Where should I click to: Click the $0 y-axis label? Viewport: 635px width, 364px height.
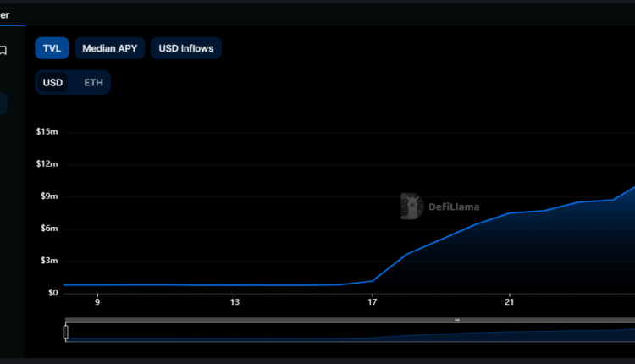coord(52,293)
